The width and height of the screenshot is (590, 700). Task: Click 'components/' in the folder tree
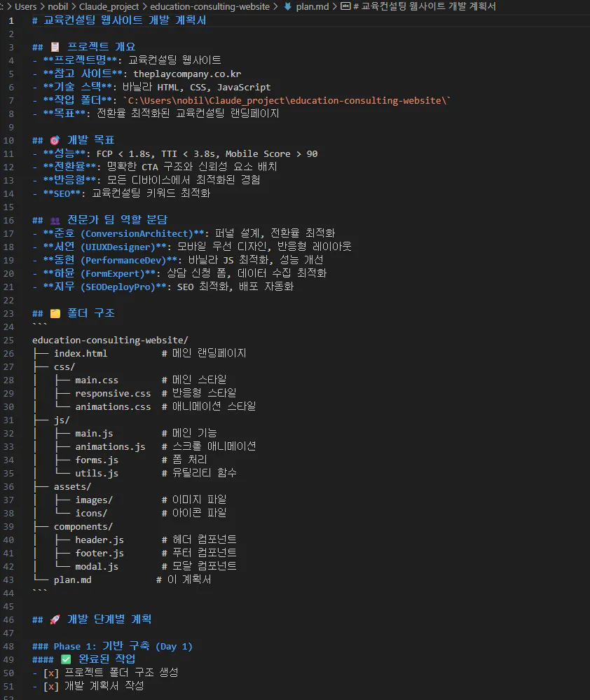click(x=83, y=527)
